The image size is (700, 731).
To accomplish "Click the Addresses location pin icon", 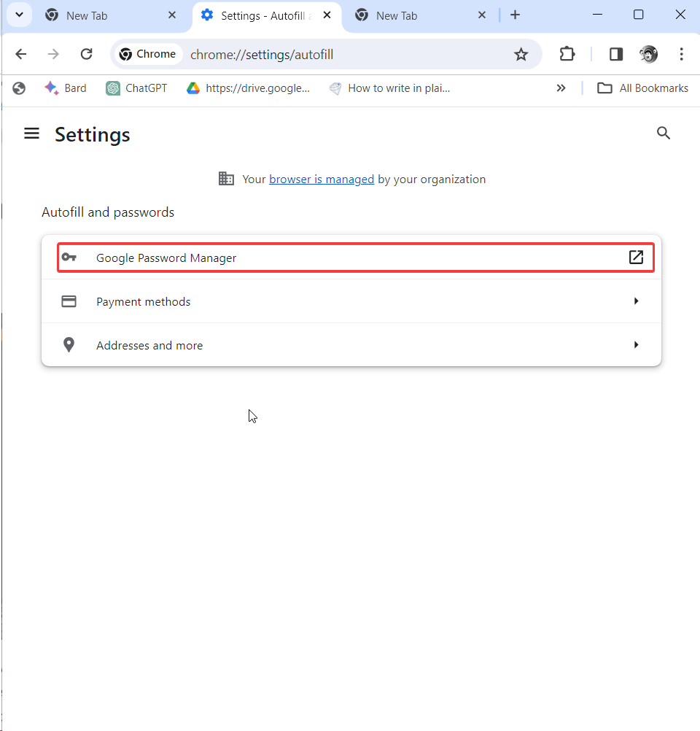I will tap(69, 344).
